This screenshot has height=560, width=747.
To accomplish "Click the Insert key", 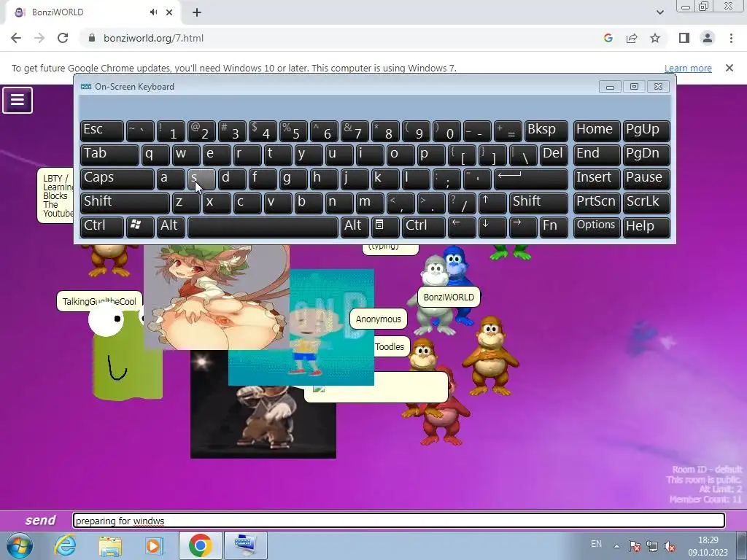I will (x=597, y=179).
